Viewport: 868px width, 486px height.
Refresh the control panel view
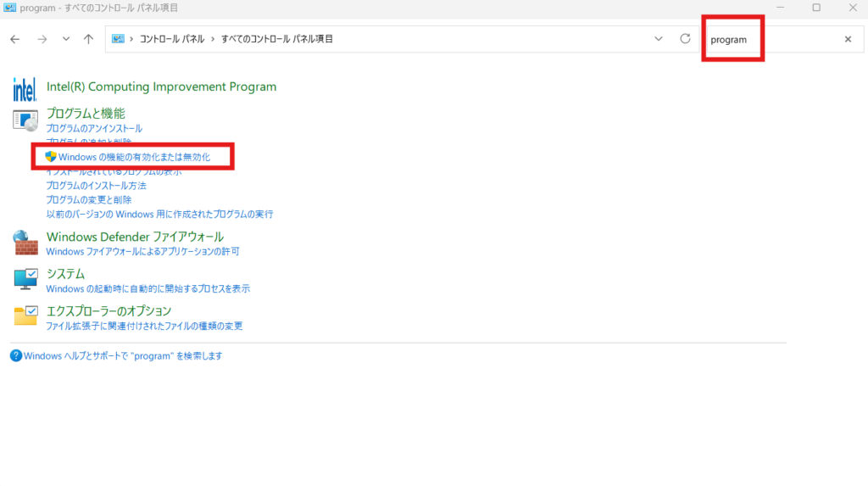(685, 39)
